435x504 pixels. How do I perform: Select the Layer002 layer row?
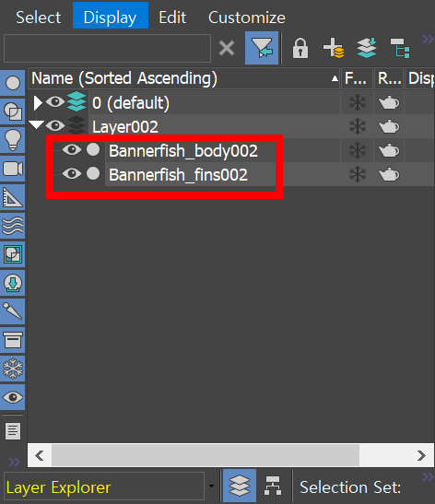pyautogui.click(x=214, y=126)
